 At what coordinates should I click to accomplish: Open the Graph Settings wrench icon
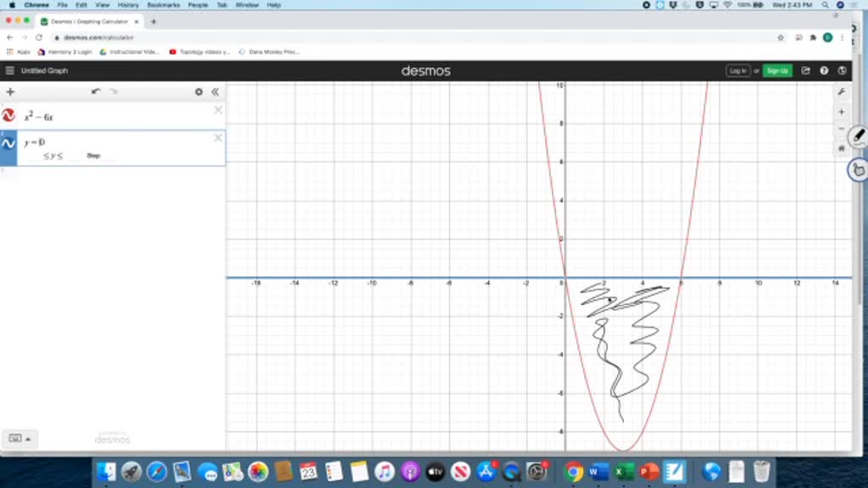click(x=842, y=91)
